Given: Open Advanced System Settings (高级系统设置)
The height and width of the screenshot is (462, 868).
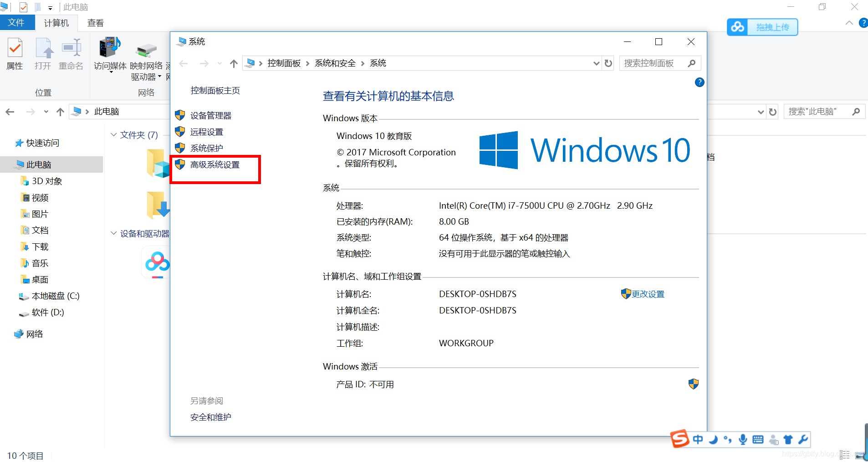Looking at the screenshot, I should (x=214, y=164).
